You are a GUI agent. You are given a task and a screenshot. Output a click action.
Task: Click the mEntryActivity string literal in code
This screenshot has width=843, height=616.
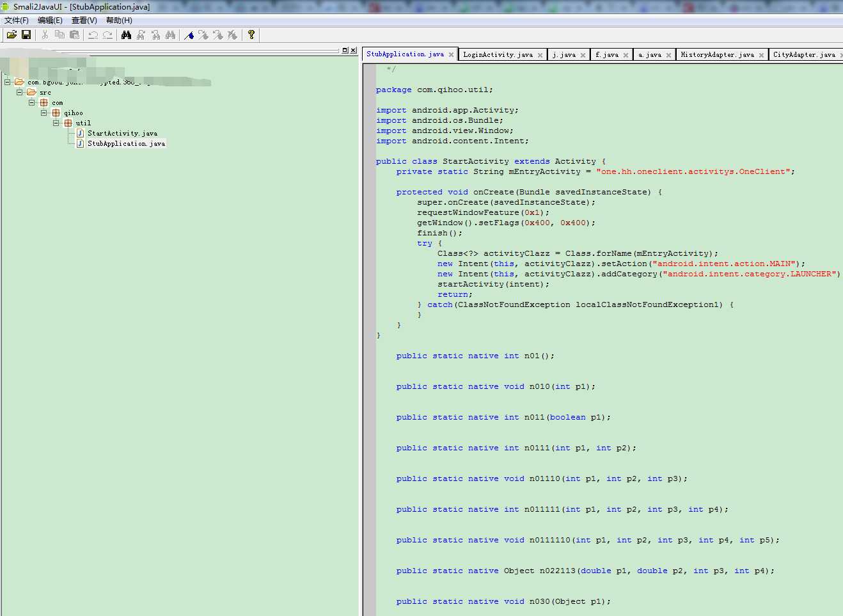tap(694, 171)
